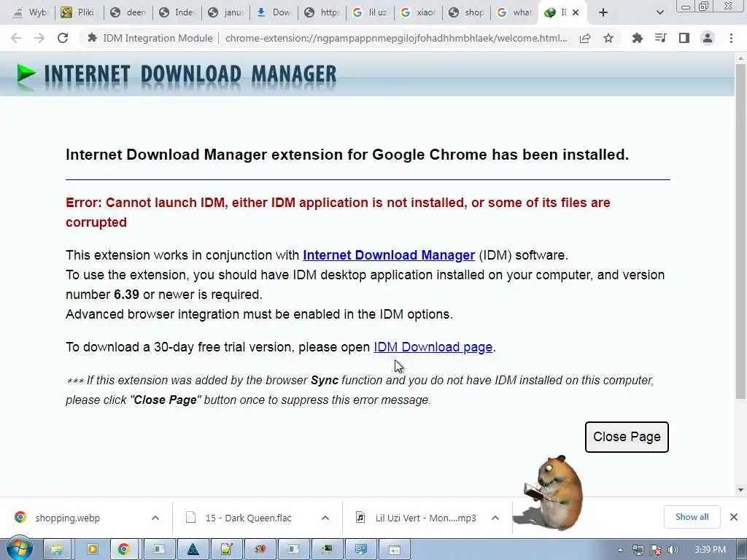Expand options for Lil Uzi Vert mp3 download
This screenshot has width=747, height=560.
[x=495, y=518]
